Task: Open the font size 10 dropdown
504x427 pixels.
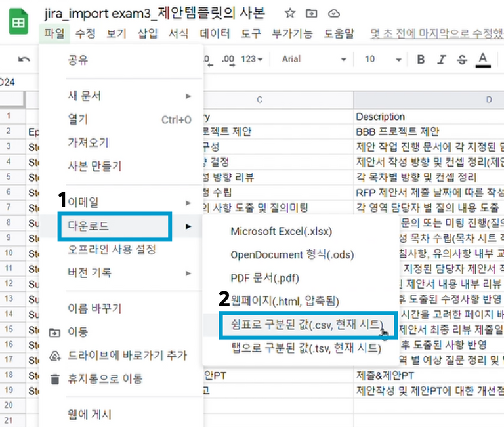Action: pos(383,60)
